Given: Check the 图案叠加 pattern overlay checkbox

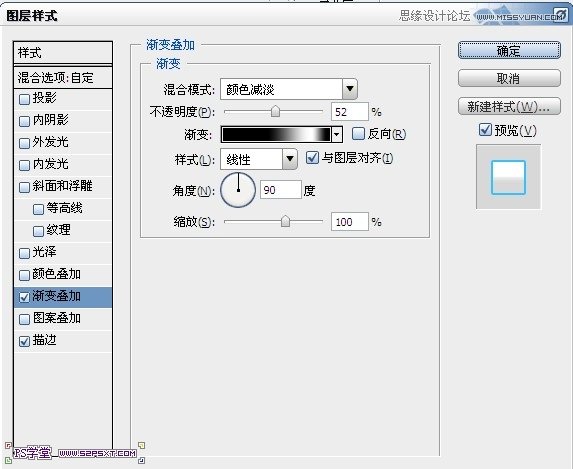Looking at the screenshot, I should pos(24,319).
